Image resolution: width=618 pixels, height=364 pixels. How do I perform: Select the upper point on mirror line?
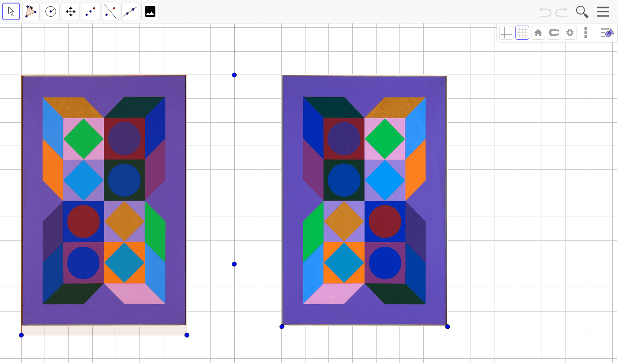pos(234,75)
